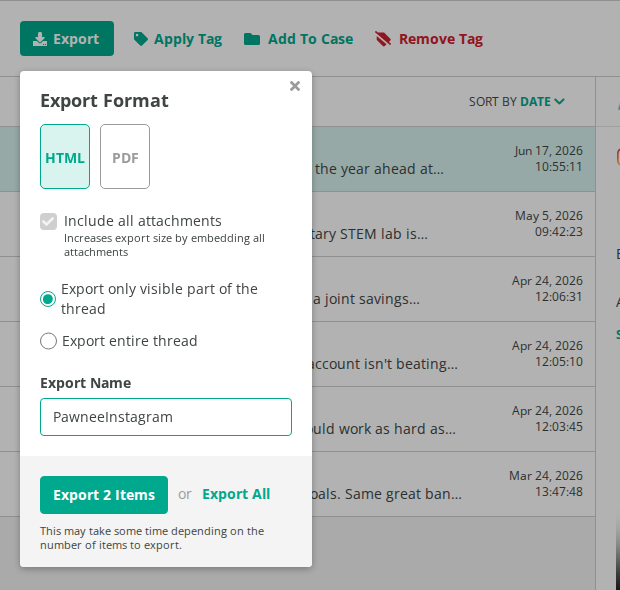620x590 pixels.
Task: Click the Remove Tag label
Action: pos(441,39)
